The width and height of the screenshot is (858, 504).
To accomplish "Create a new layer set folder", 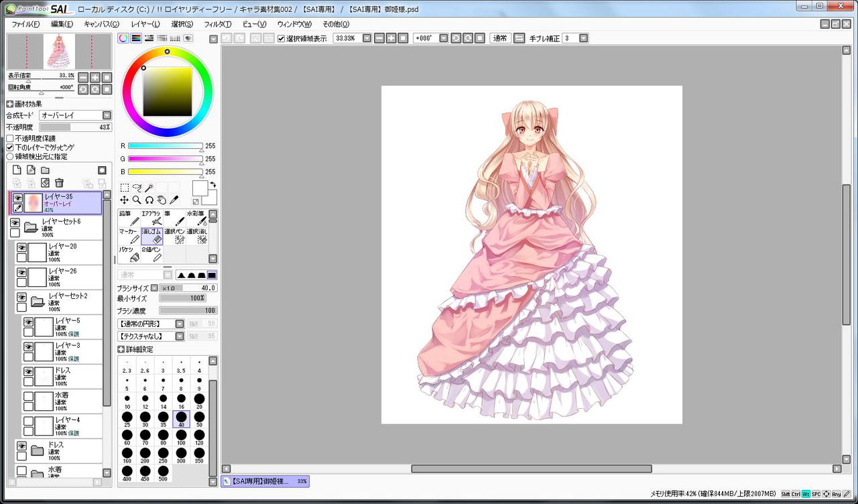I will click(x=45, y=170).
